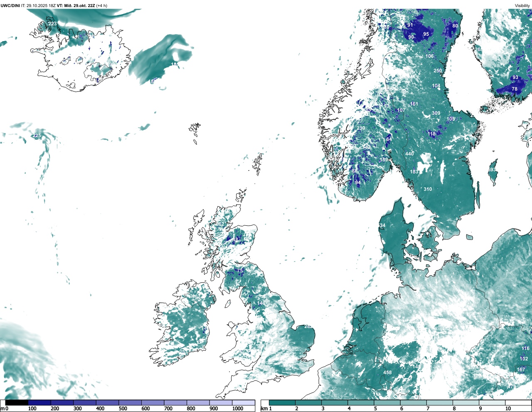
Task: Click the '250' visibility value on map
Action: click(x=438, y=71)
